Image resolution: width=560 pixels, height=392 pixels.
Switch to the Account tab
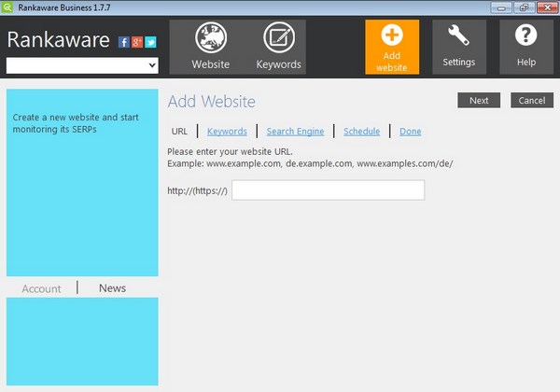[x=41, y=288]
